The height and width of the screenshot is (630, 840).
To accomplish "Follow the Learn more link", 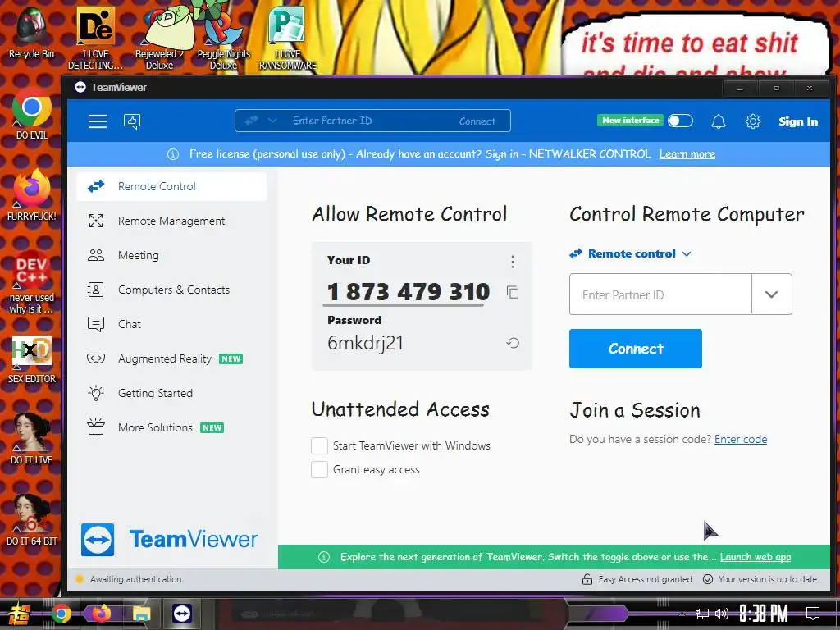I will pos(687,154).
